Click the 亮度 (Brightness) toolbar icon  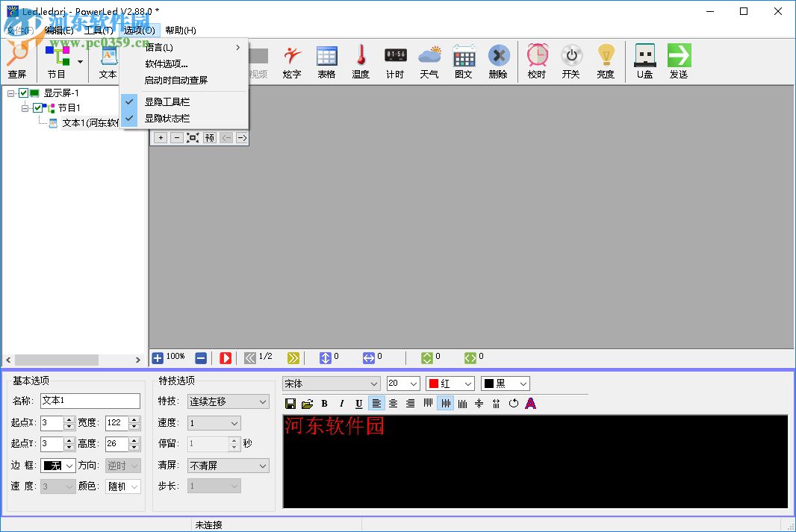606,60
